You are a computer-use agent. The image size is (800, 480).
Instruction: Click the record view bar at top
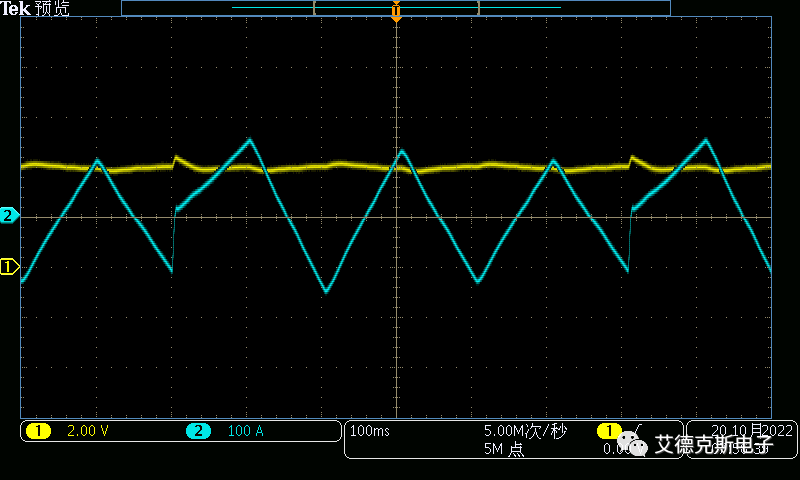(396, 7)
